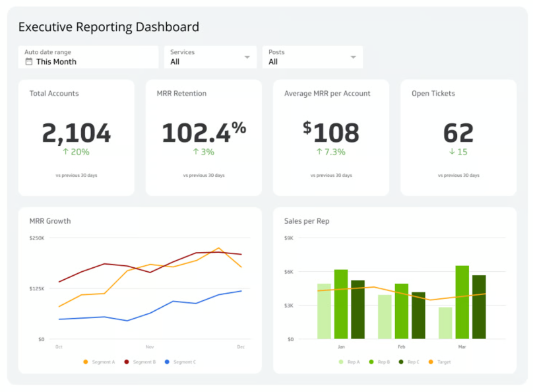This screenshot has height=392, width=533.
Task: Click the up arrow 20% change indicator
Action: [x=76, y=152]
